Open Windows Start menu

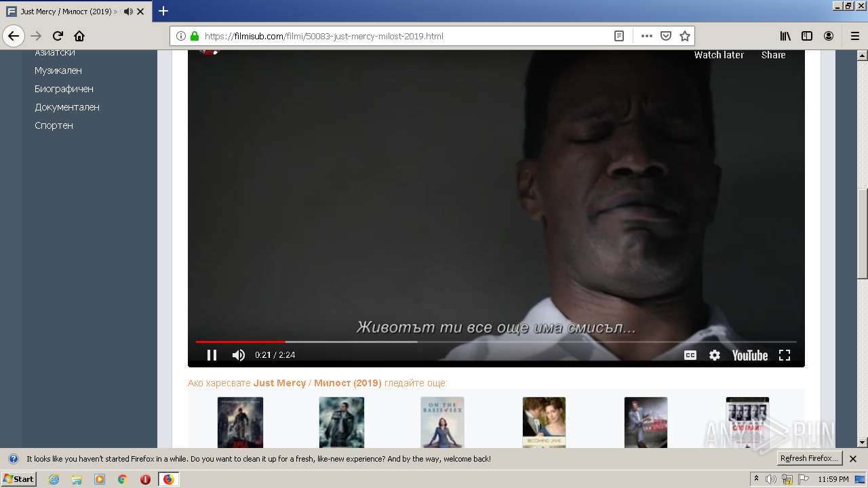coord(18,479)
